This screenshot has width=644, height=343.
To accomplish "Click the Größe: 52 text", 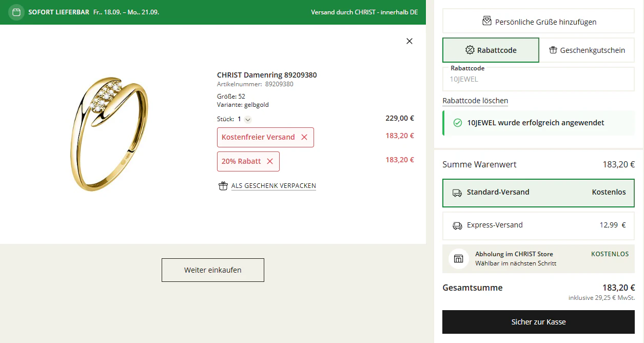I will [x=231, y=97].
